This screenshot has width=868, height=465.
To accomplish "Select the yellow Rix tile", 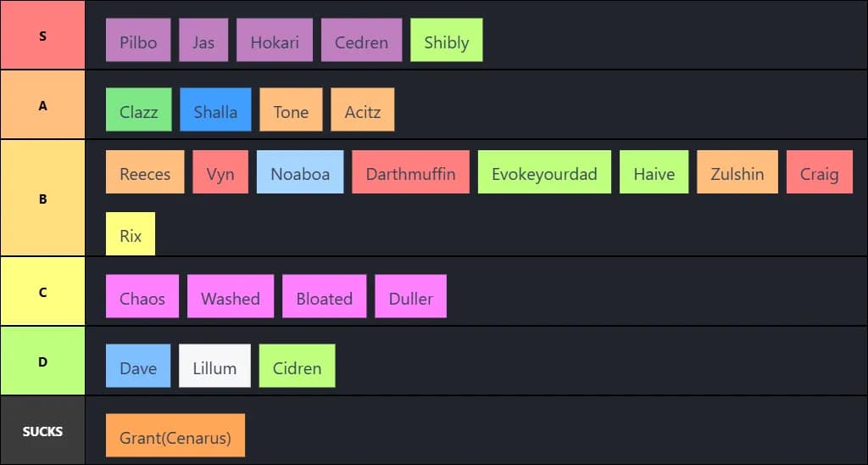I will (x=131, y=234).
